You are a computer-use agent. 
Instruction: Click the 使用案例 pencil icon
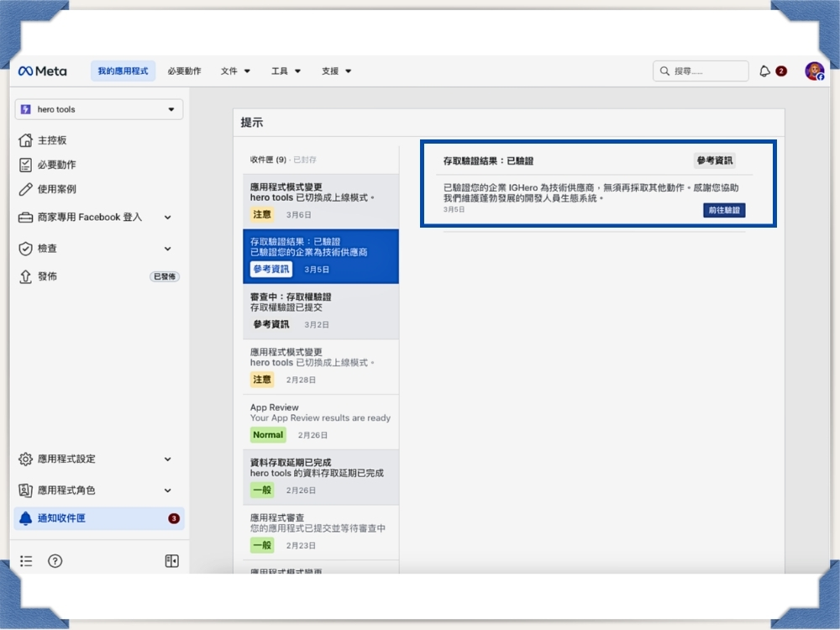(x=26, y=190)
